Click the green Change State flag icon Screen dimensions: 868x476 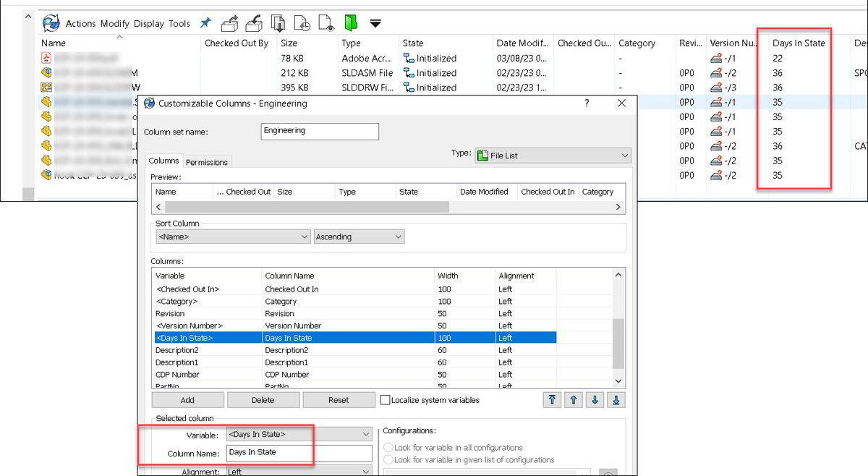tap(352, 23)
